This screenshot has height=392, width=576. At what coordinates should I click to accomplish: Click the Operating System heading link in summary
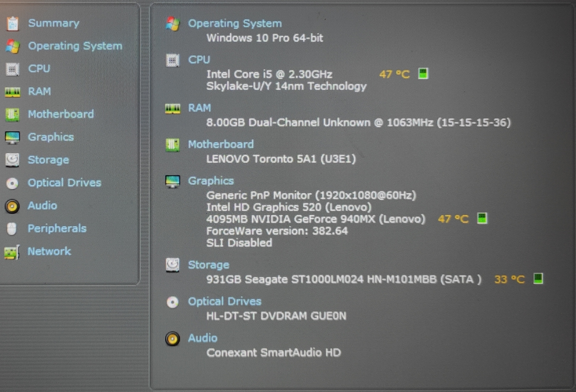point(235,24)
